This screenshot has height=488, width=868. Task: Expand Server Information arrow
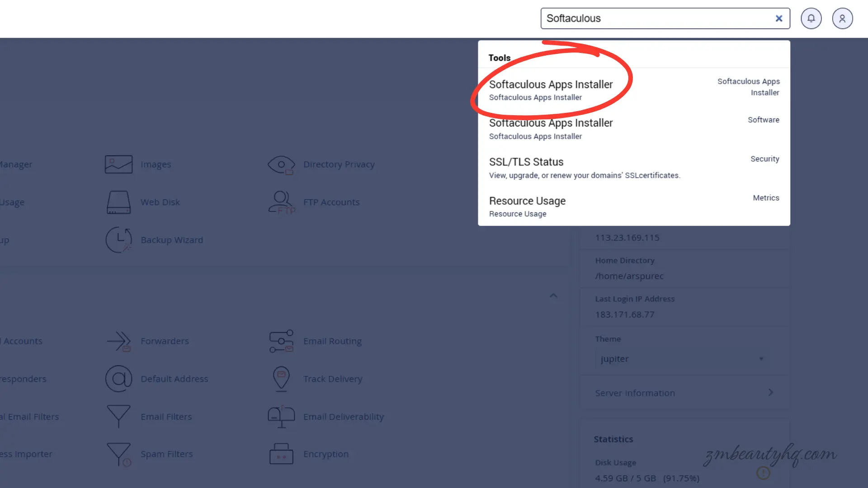(x=771, y=392)
